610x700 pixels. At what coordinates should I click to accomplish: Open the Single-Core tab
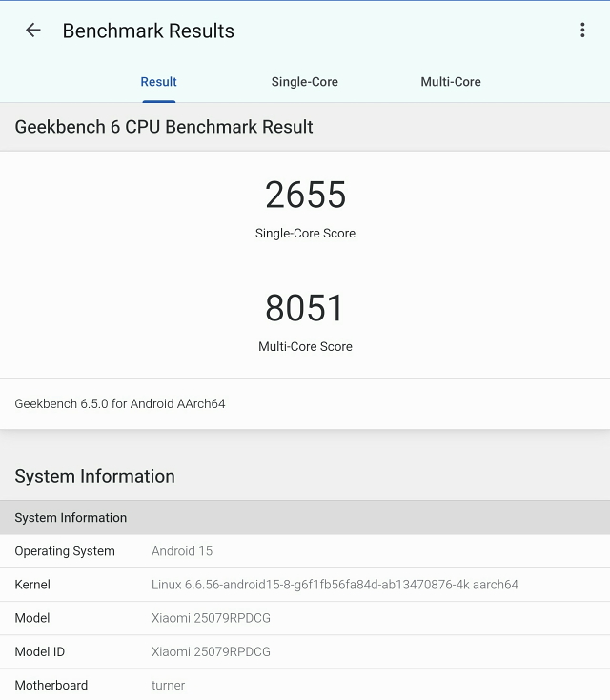[304, 82]
